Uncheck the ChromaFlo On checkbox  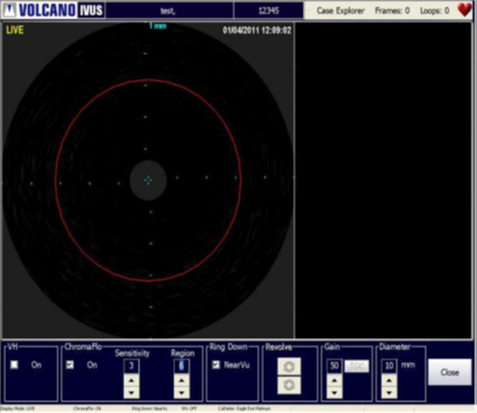tap(70, 365)
